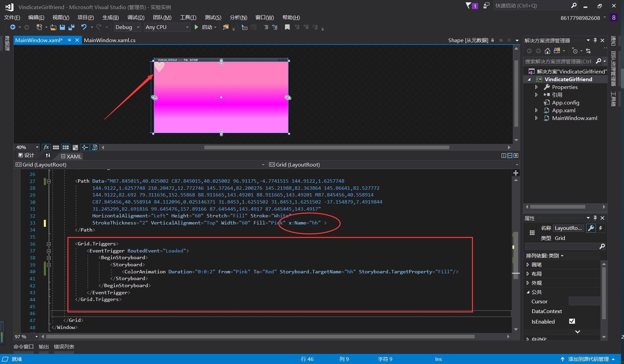Collapse the VindicateGirlfriend project node
The image size is (624, 364).
pyautogui.click(x=529, y=80)
